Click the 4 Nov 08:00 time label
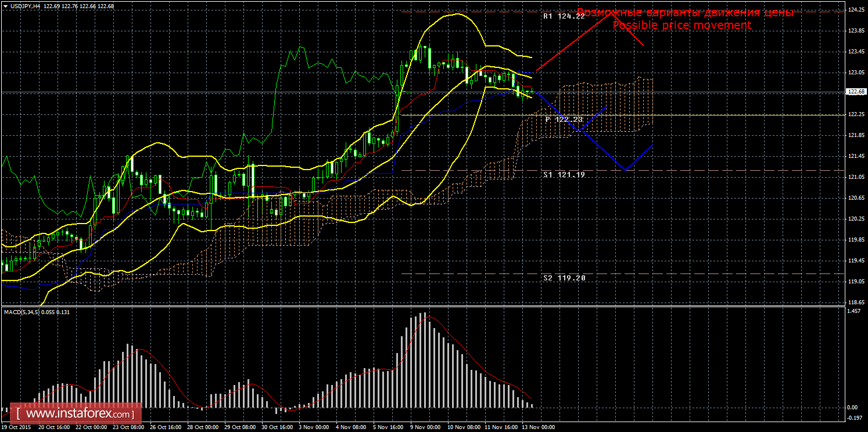Screen dimensions: 868x432 click(x=351, y=427)
